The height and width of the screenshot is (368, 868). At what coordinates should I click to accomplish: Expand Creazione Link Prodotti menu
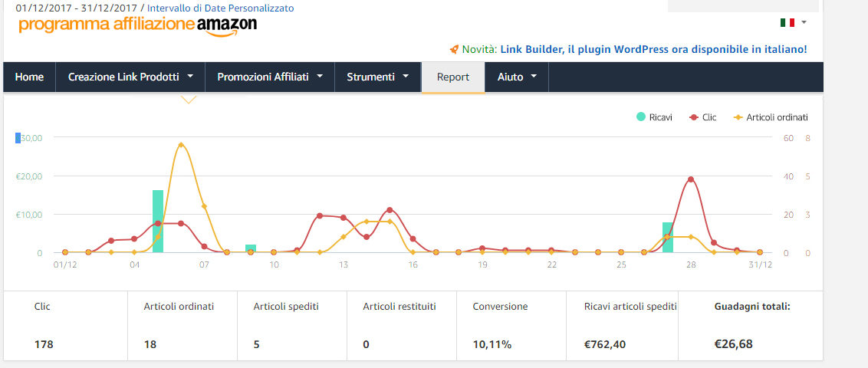tap(130, 77)
